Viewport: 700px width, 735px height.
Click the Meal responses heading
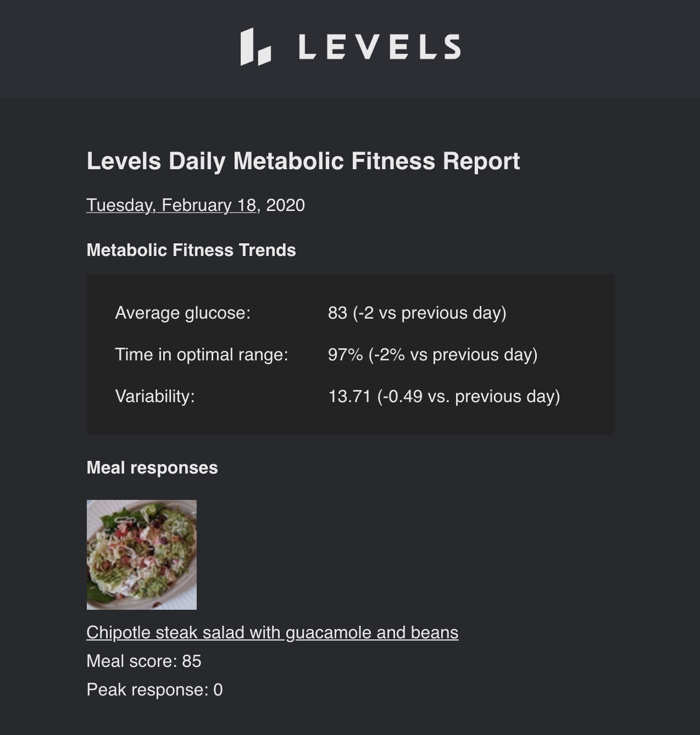[152, 467]
